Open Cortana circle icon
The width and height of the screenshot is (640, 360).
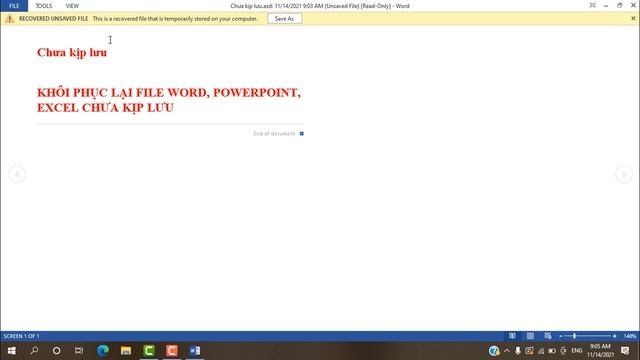(x=56, y=351)
